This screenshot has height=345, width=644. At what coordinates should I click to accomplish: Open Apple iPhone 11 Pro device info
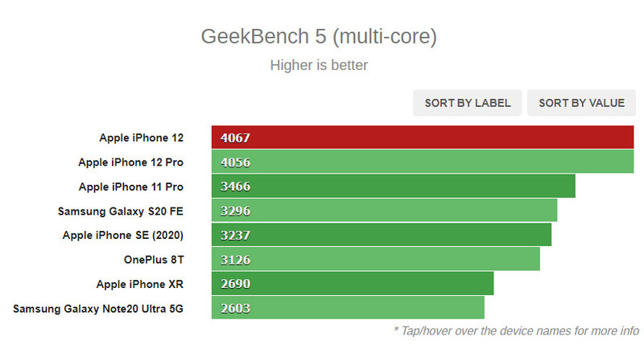point(130,187)
